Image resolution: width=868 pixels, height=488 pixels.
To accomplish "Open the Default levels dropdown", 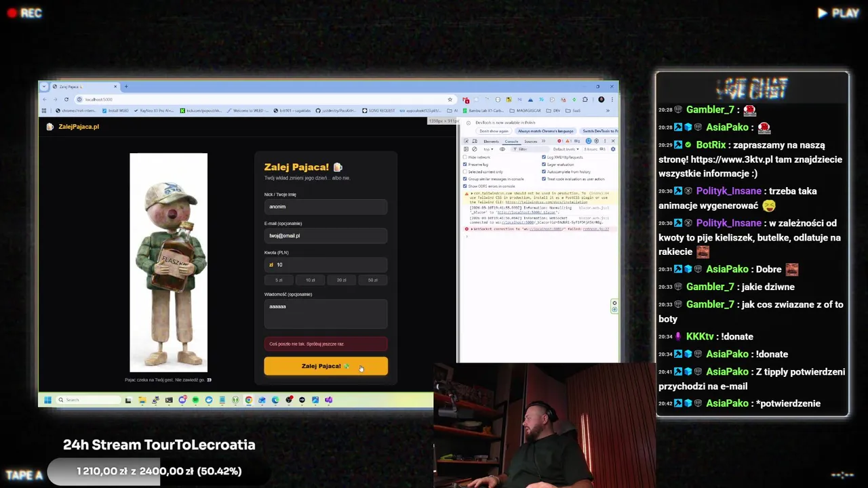I will coord(566,149).
